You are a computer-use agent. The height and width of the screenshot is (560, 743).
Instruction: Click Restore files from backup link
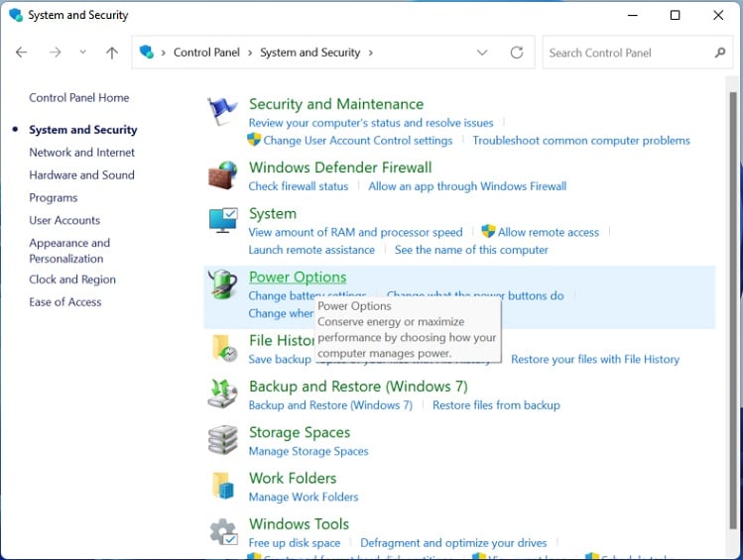[x=496, y=405]
